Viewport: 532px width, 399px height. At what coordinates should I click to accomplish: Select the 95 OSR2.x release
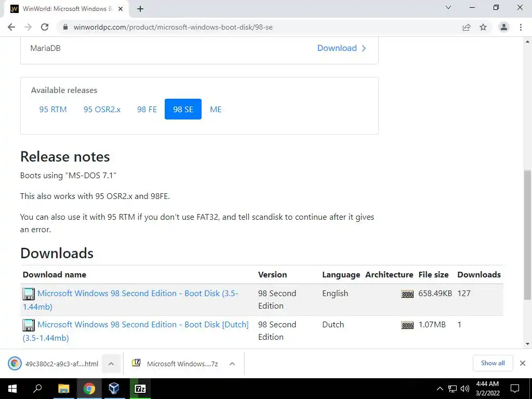(x=102, y=109)
